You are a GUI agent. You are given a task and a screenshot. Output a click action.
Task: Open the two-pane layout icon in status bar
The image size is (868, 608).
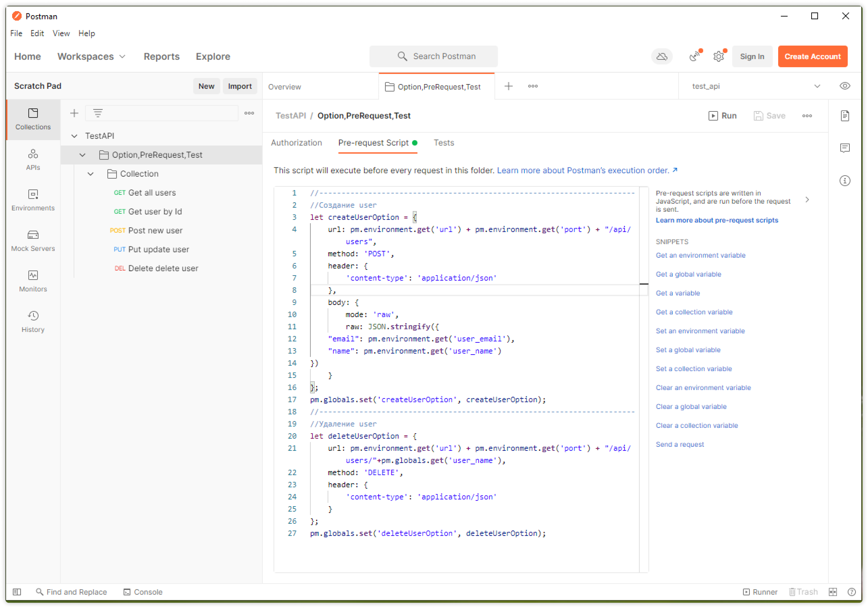pos(833,592)
